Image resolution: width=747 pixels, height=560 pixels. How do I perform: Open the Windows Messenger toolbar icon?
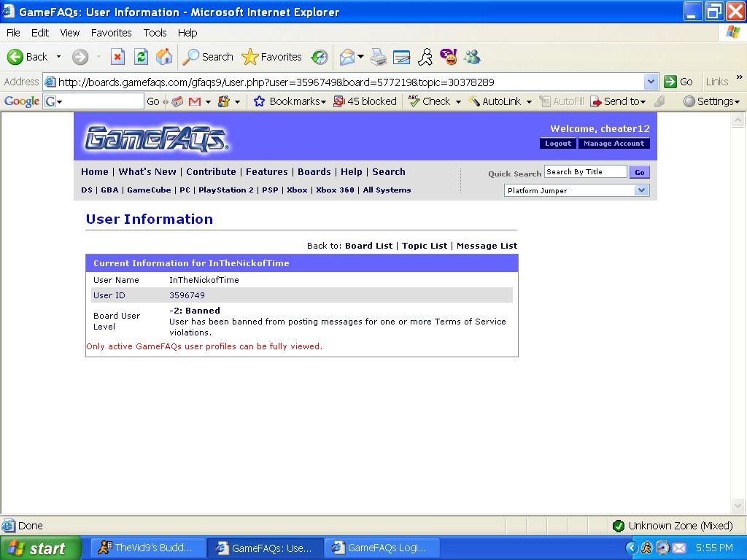click(x=472, y=57)
